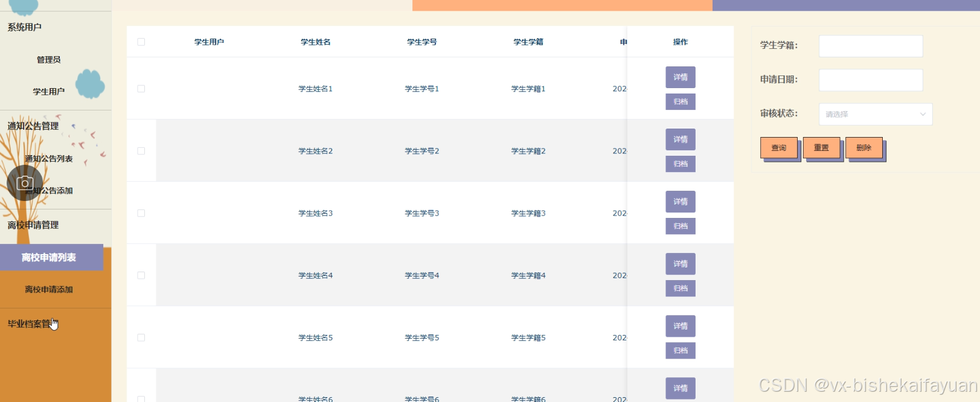Focus the 学生学籍 search input field

point(871,46)
